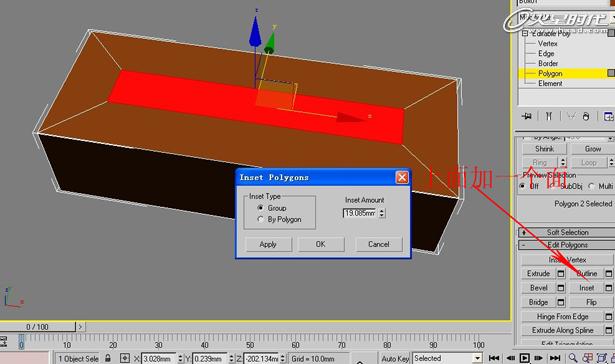Viewport: 615px width, 364px height.
Task: Open Extrude Along Spline settings icon
Action: point(609,330)
